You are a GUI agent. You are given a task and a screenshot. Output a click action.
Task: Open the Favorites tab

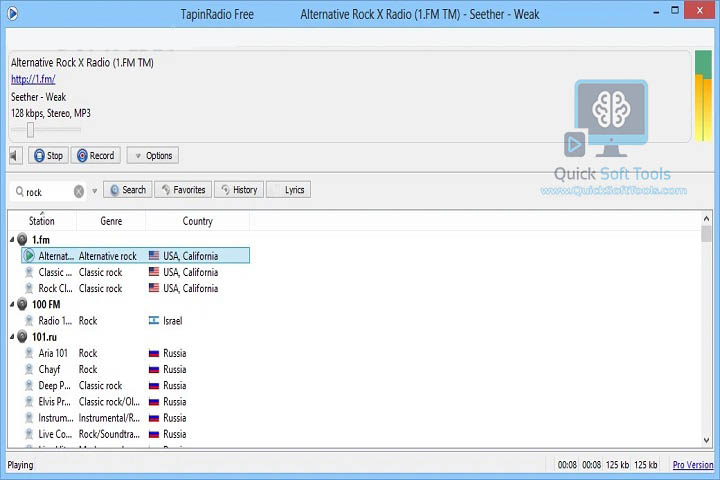point(183,190)
